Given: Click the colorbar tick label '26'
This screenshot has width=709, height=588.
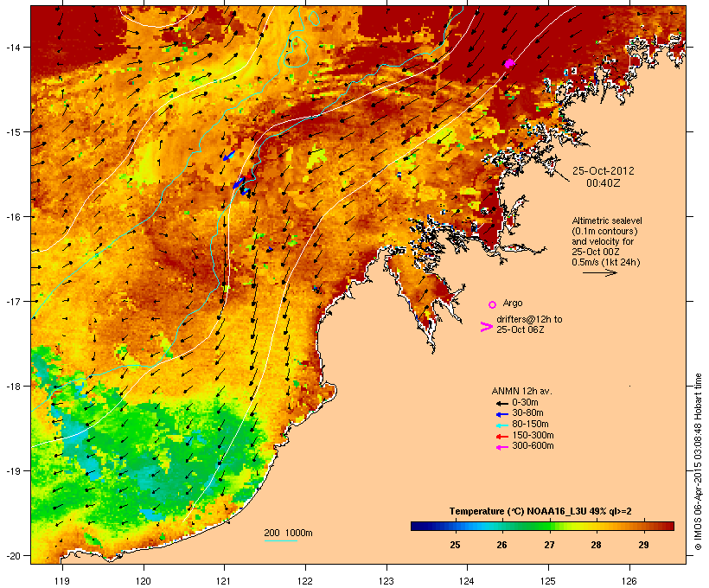Looking at the screenshot, I should pyautogui.click(x=501, y=545).
